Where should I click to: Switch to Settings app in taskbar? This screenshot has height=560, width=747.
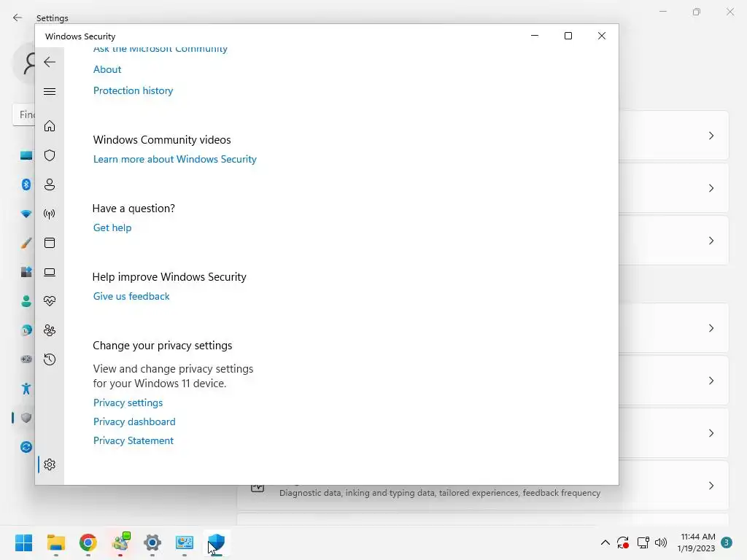[x=152, y=542]
